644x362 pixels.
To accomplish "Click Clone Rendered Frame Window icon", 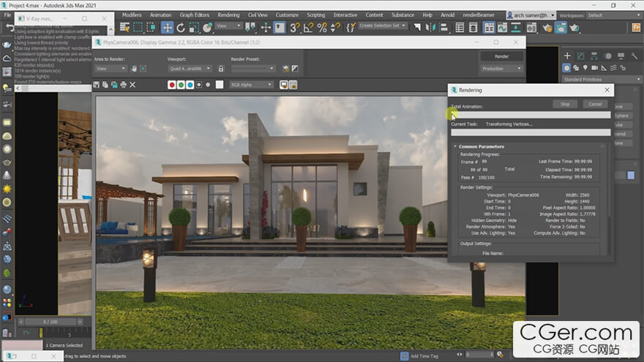I will point(114,85).
